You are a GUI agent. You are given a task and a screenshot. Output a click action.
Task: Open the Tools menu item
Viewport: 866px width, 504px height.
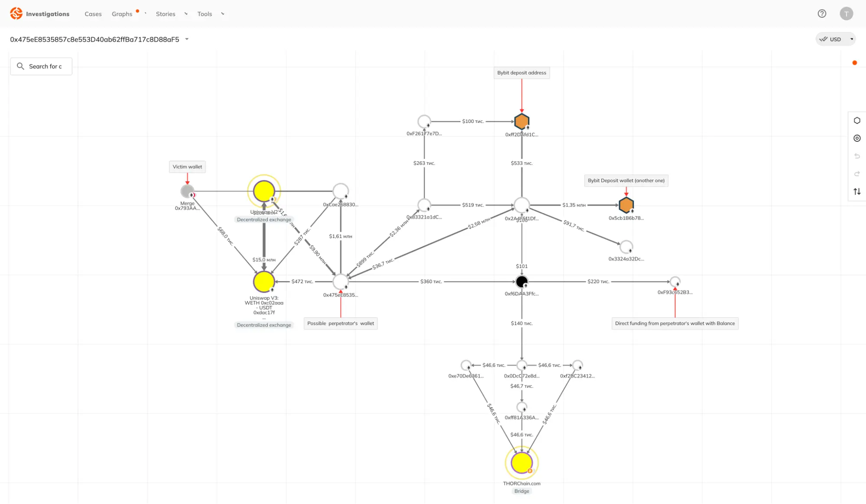coord(204,14)
